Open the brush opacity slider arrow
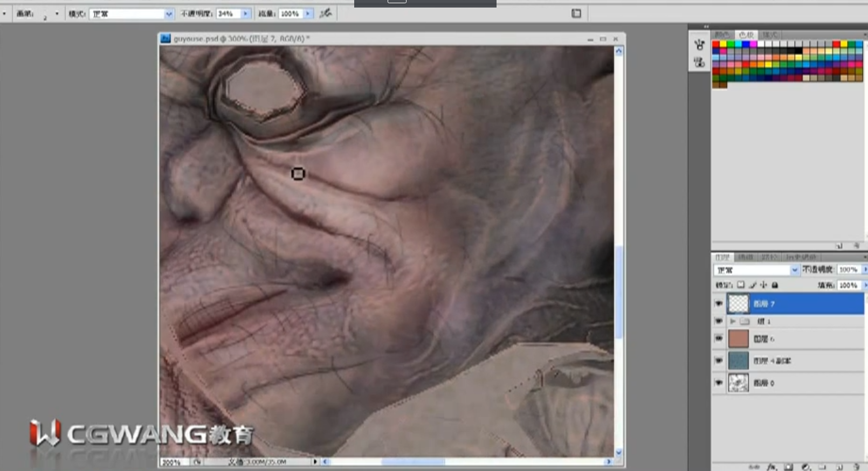 (x=246, y=13)
